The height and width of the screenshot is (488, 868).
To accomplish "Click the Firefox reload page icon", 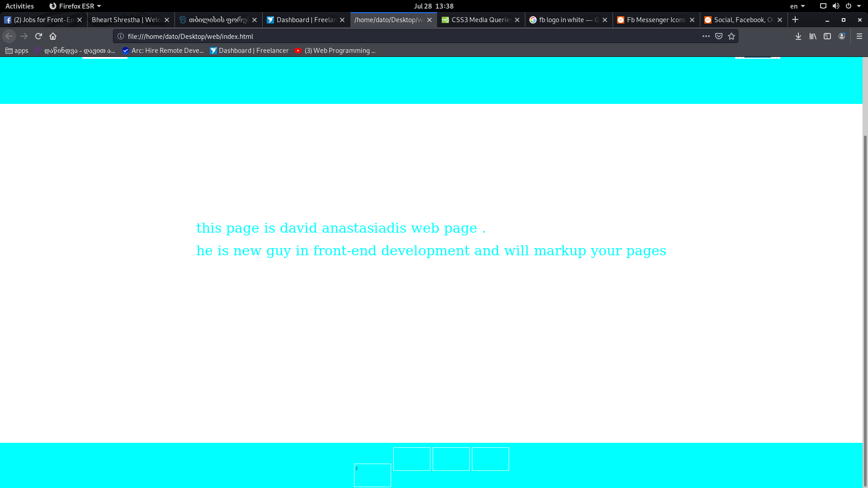I will (38, 36).
